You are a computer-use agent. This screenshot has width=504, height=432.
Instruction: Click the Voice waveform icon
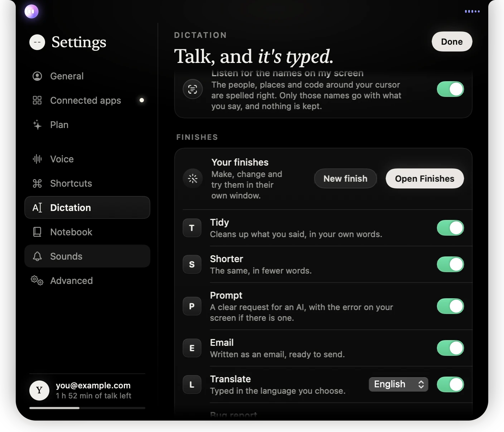[x=37, y=159]
